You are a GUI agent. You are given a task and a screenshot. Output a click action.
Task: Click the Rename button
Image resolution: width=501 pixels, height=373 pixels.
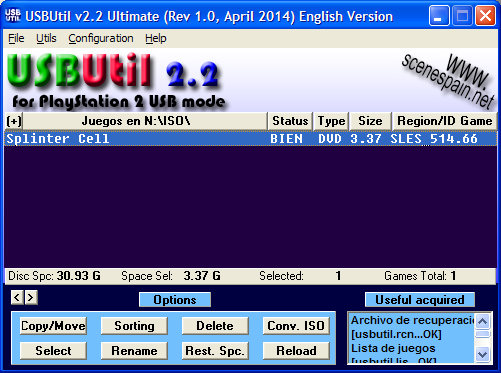click(134, 351)
